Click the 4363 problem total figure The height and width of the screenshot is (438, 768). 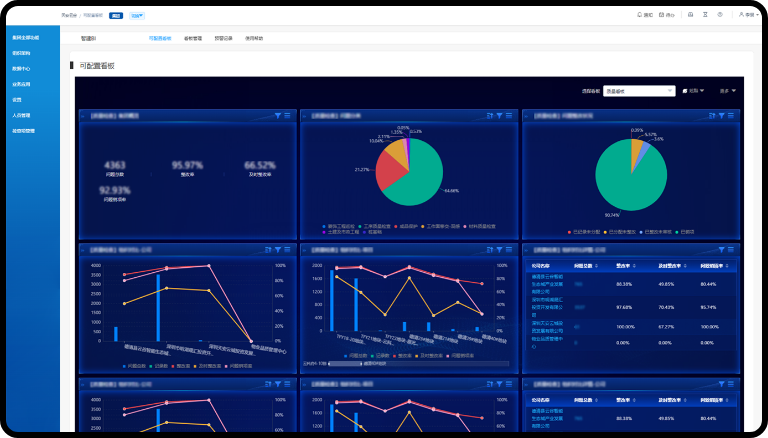point(115,166)
